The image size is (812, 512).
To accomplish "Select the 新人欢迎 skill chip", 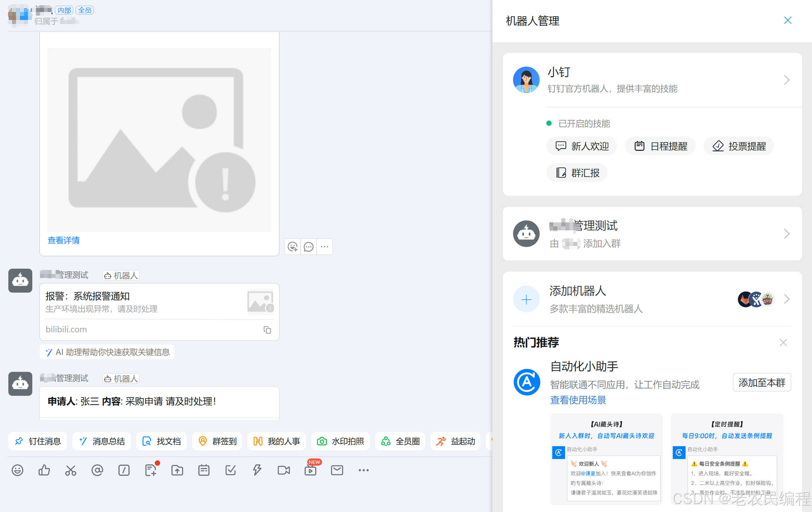I will 582,146.
